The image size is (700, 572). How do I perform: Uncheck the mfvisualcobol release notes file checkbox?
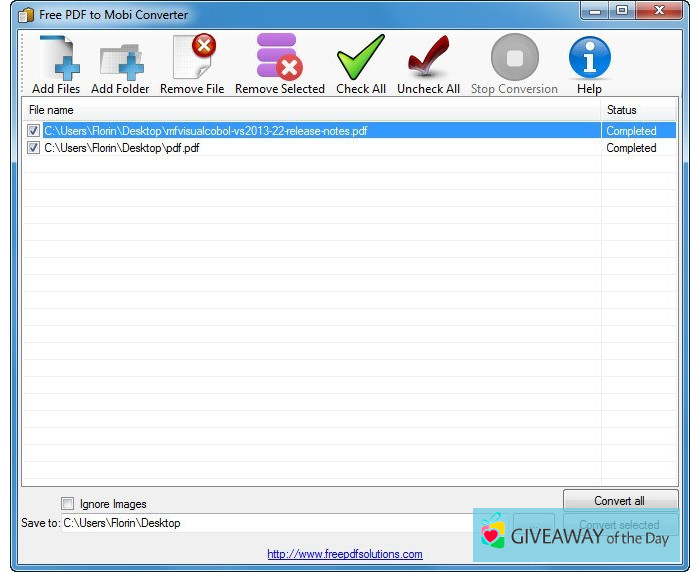click(x=34, y=131)
